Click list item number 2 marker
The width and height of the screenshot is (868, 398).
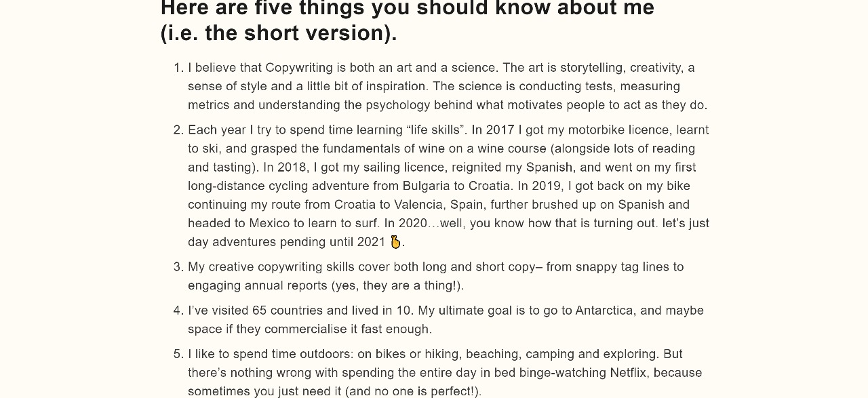[179, 130]
